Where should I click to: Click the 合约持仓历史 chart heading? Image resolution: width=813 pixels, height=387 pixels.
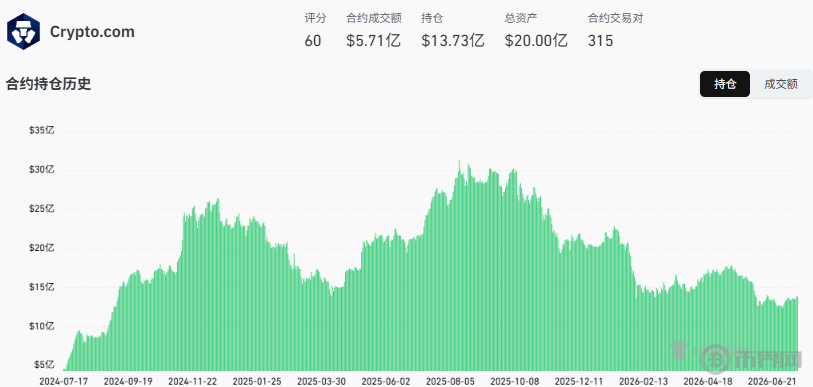(48, 84)
